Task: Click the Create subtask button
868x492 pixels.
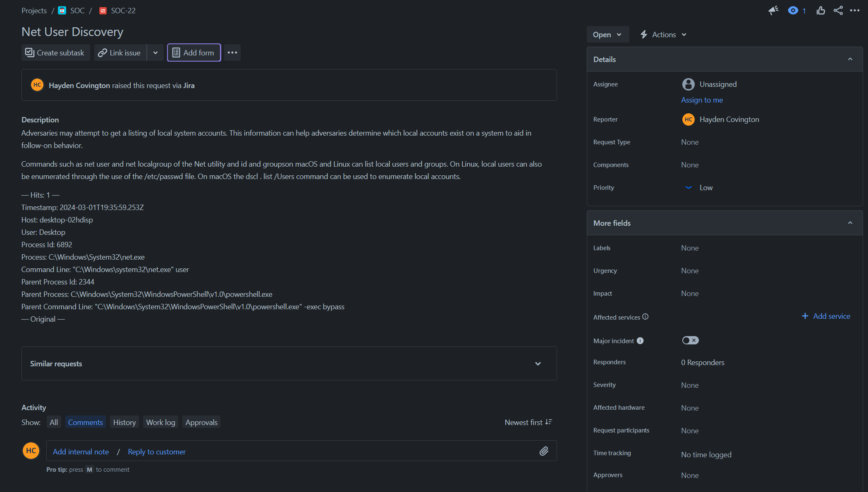Action: point(55,53)
